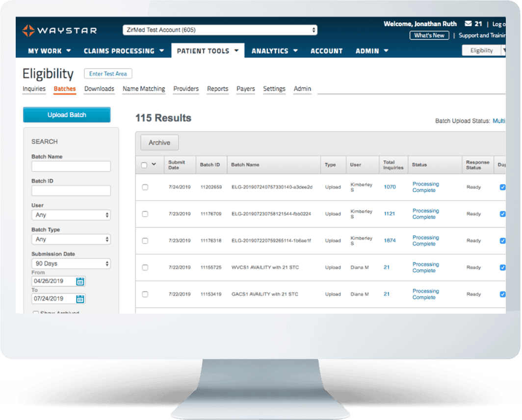Select checkbox for batch 11155725
522x420 pixels.
145,268
